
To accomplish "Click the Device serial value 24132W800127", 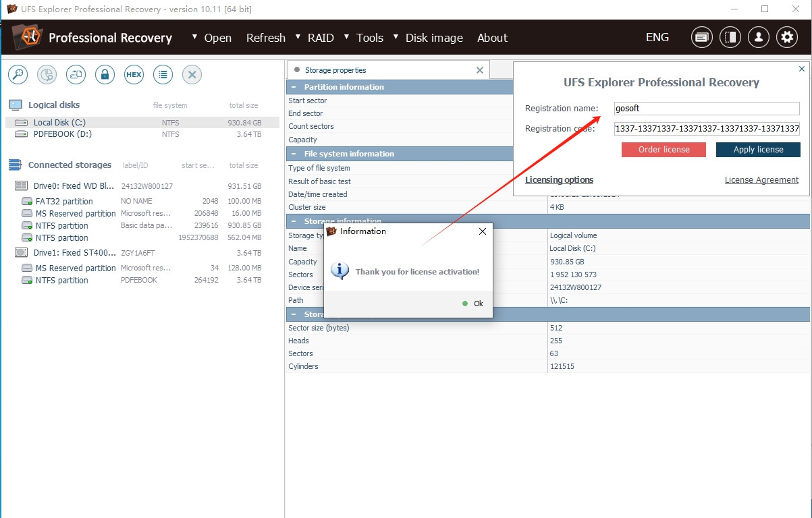I will click(x=576, y=287).
